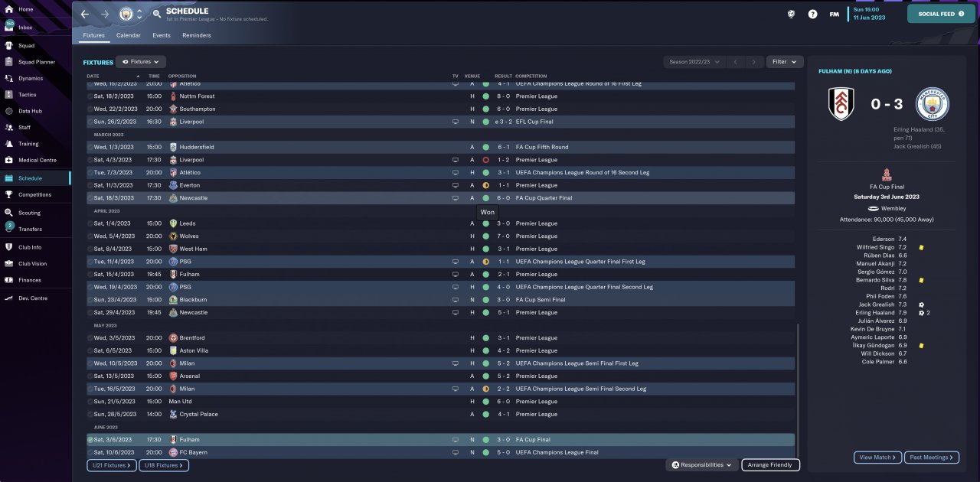Screen dimensions: 980x482
Task: Open the Filter dropdown
Action: tap(784, 62)
